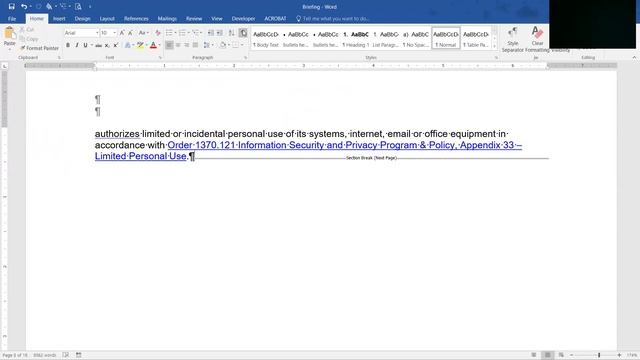640x360 pixels.
Task: Toggle left paragraph alignment
Action: pos(169,45)
